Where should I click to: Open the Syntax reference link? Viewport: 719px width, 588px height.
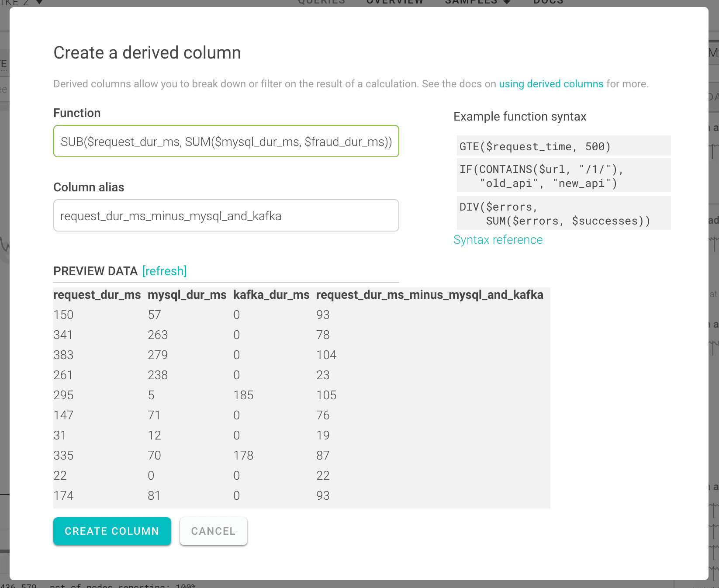[x=498, y=239]
